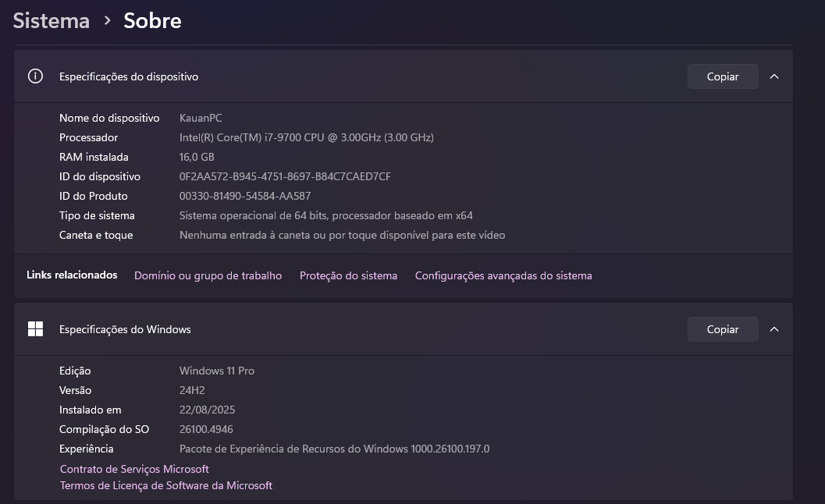Click the Links relacionados label
Viewport: 825px width, 504px height.
tap(72, 275)
